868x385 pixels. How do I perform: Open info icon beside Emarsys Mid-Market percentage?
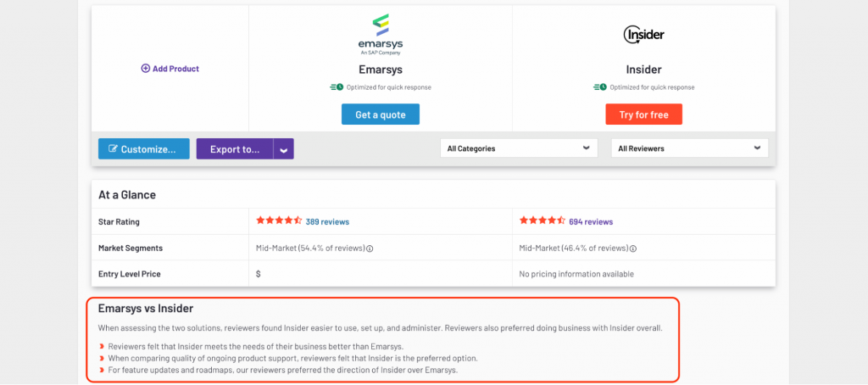[x=370, y=248]
